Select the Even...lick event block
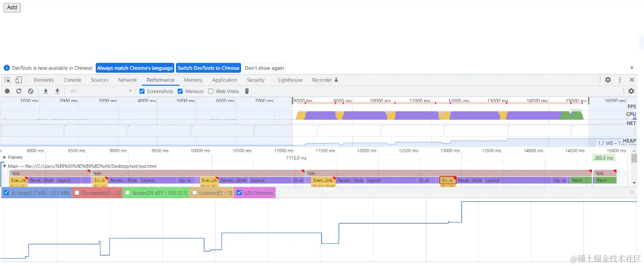 click(x=323, y=180)
